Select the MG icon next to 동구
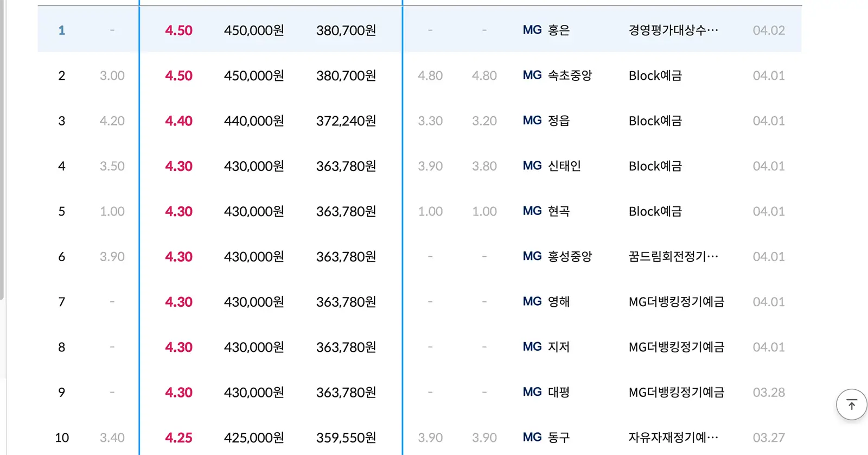The width and height of the screenshot is (868, 455). [x=531, y=437]
